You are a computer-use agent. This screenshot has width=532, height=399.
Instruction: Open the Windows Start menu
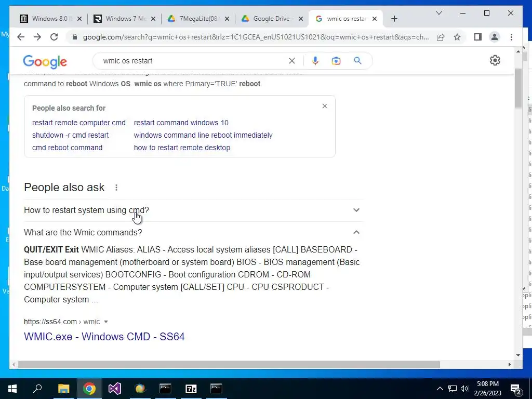coord(12,389)
